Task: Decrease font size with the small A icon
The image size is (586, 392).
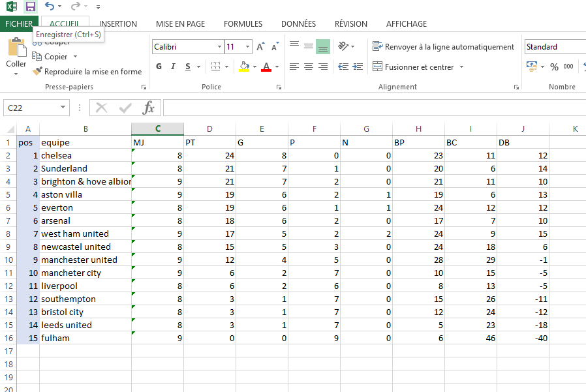Action: [x=275, y=47]
